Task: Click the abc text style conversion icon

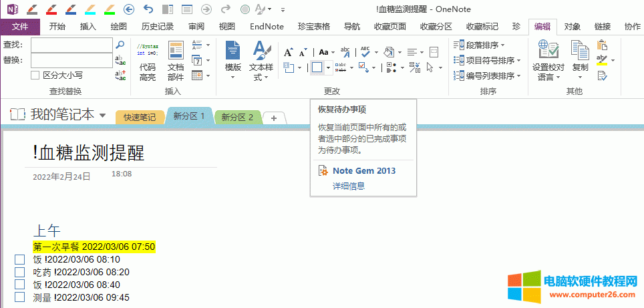Action: (x=345, y=51)
